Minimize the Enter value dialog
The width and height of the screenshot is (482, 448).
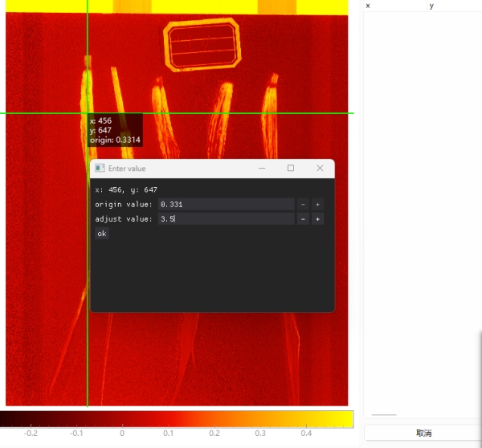click(x=262, y=169)
